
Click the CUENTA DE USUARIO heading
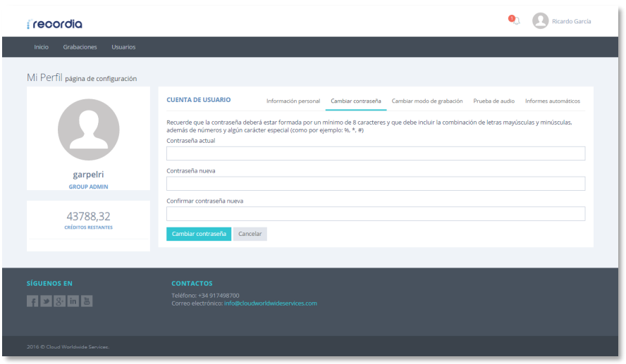coord(198,100)
